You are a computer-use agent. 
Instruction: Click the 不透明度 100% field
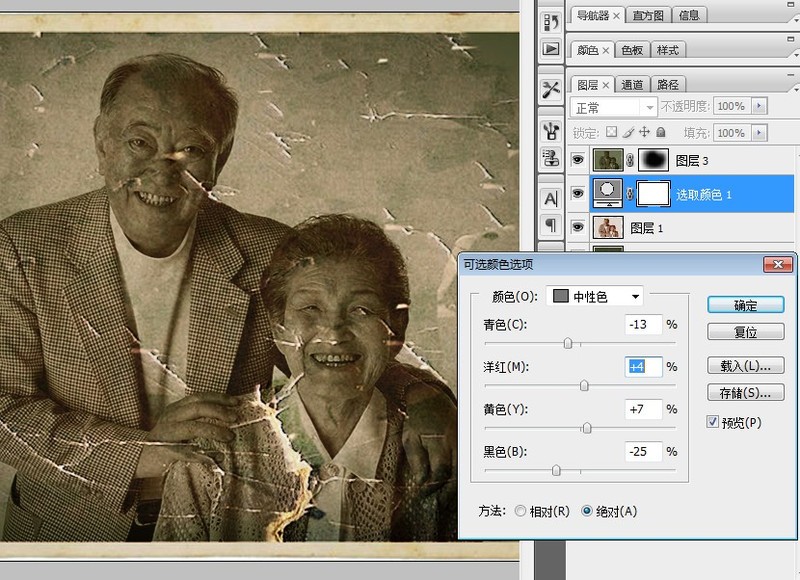732,106
